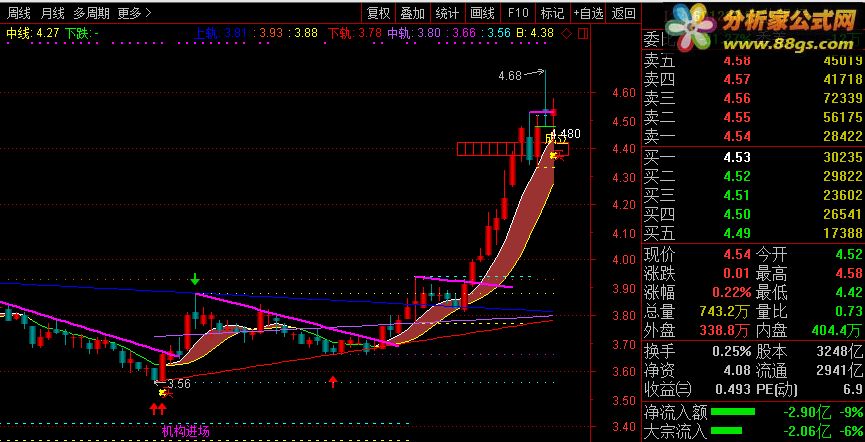This screenshot has width=865, height=442.
Task: Click the green down arrow signal marker
Action: click(195, 279)
